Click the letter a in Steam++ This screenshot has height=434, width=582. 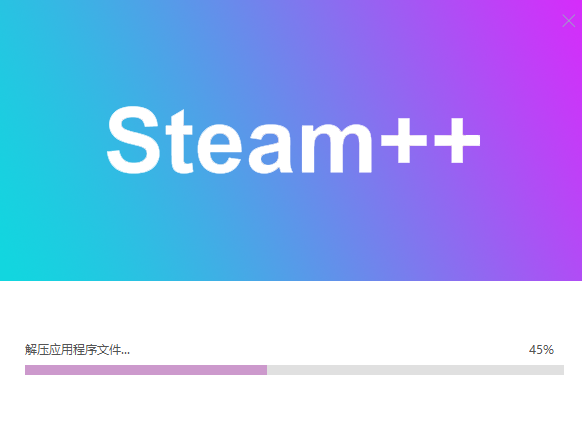pos(271,147)
